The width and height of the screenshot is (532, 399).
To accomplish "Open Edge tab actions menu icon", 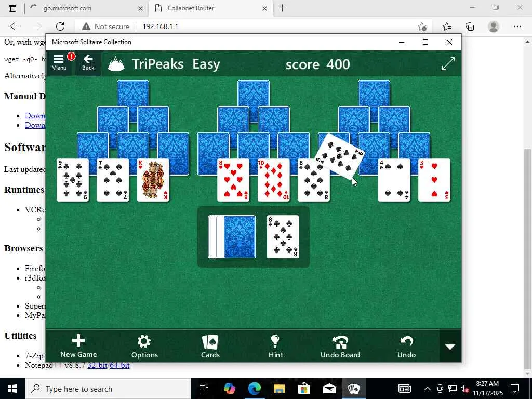I will click(x=12, y=8).
